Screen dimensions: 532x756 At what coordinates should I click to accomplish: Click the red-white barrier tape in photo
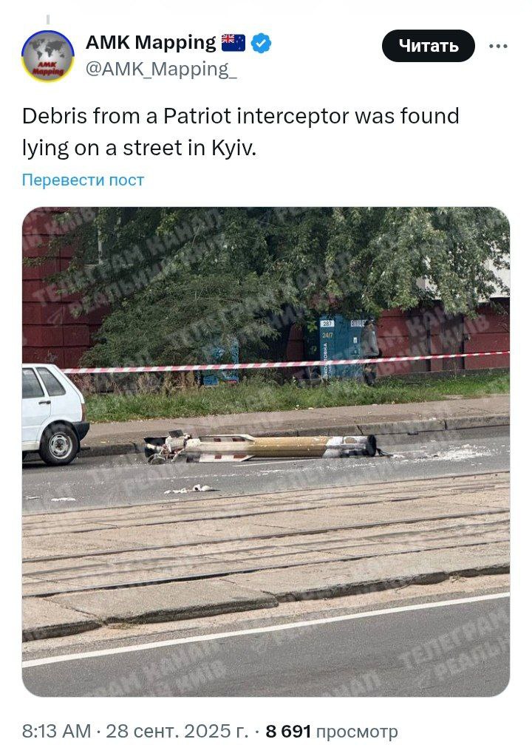285,363
